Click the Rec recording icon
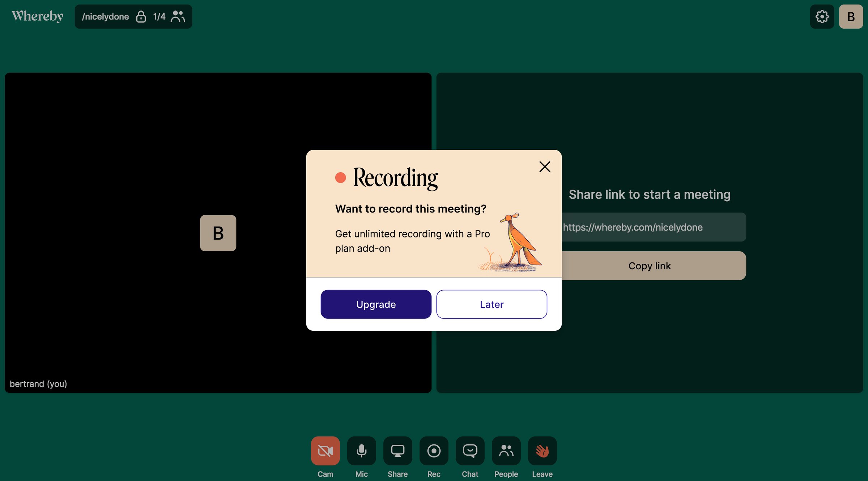The image size is (868, 481). tap(434, 451)
